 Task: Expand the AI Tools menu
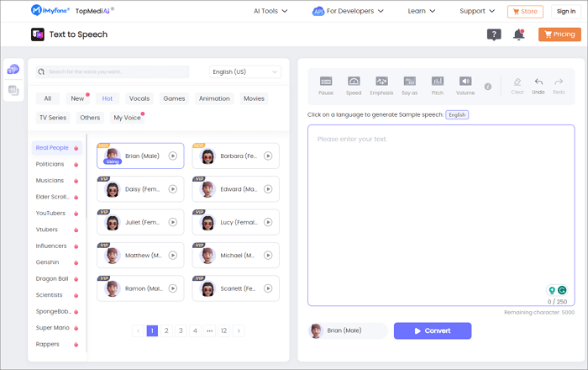coord(270,11)
